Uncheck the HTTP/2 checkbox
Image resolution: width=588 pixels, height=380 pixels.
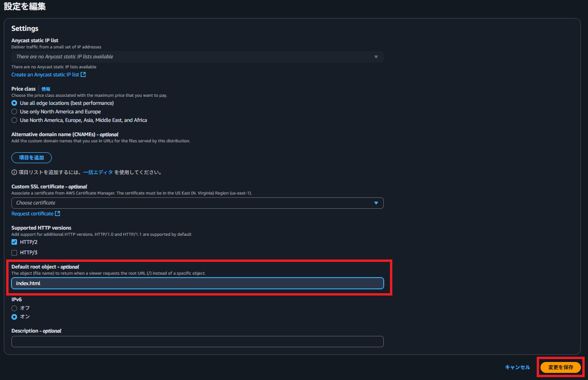(14, 242)
